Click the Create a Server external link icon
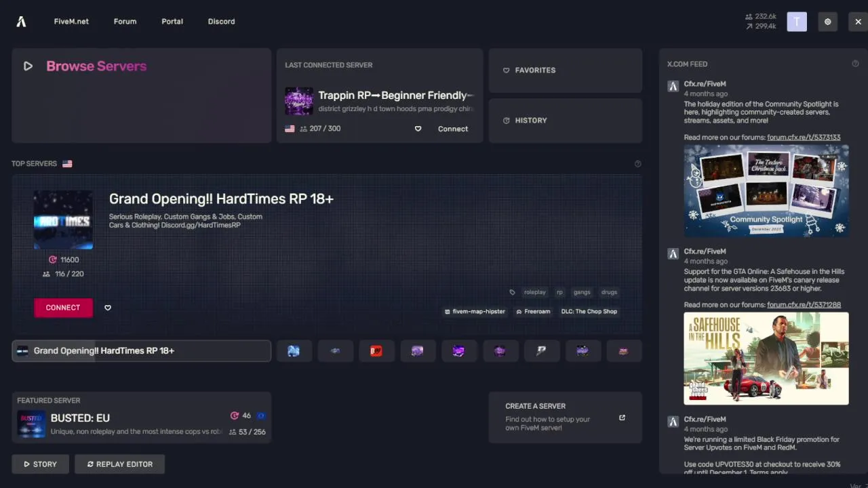 (x=622, y=418)
